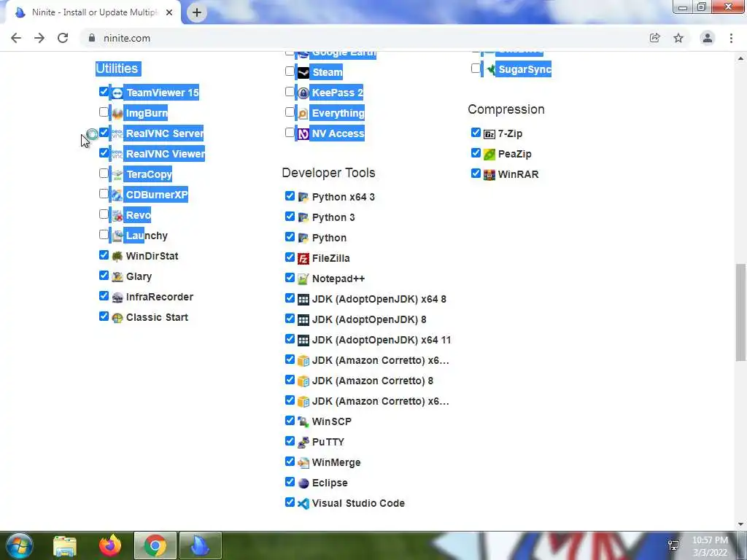Click the SugarSync bird icon
This screenshot has height=560, width=747.
(x=491, y=69)
